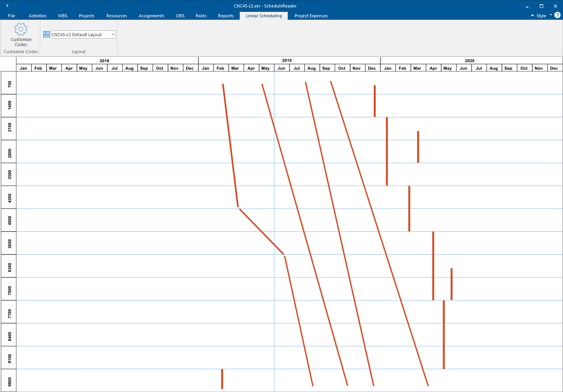563x392 pixels.
Task: Click the 2019 year header in the timeline
Action: point(286,61)
